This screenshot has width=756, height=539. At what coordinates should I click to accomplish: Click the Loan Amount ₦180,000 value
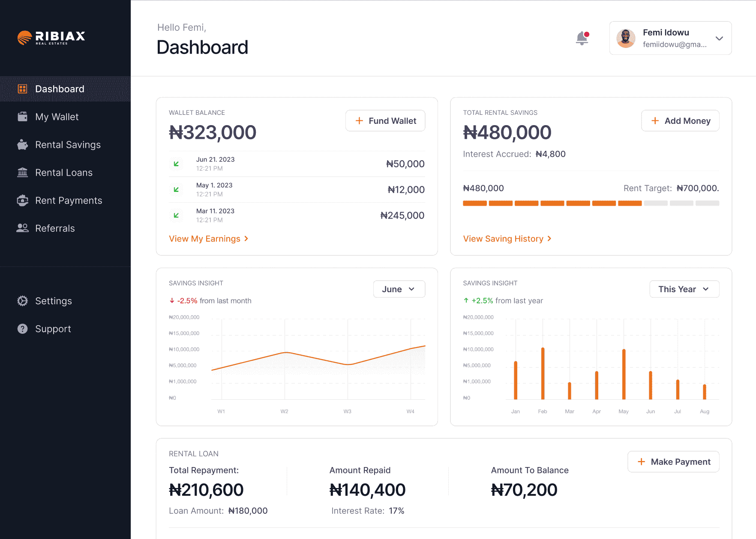pyautogui.click(x=248, y=511)
